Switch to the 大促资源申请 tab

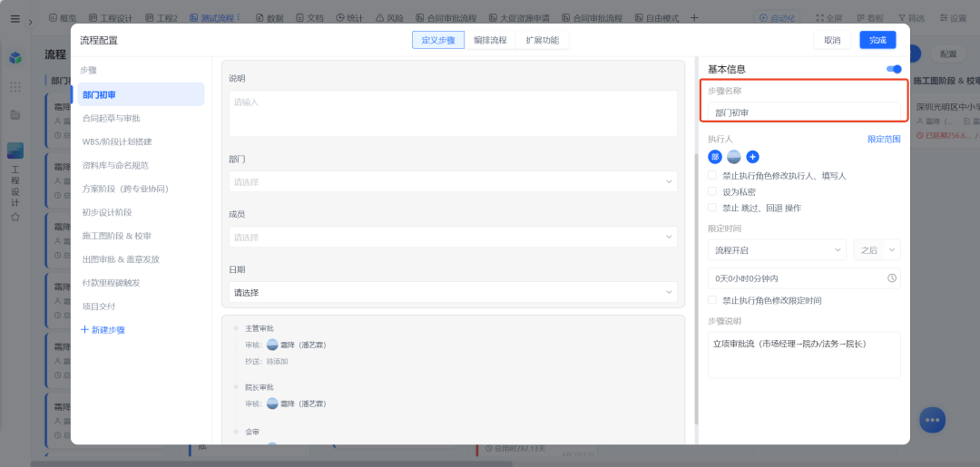click(521, 18)
